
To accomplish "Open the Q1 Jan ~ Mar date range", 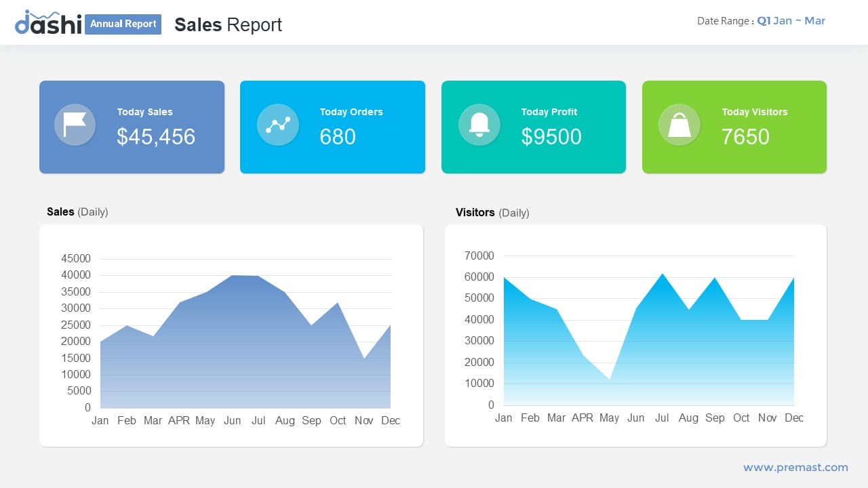I will tap(791, 21).
